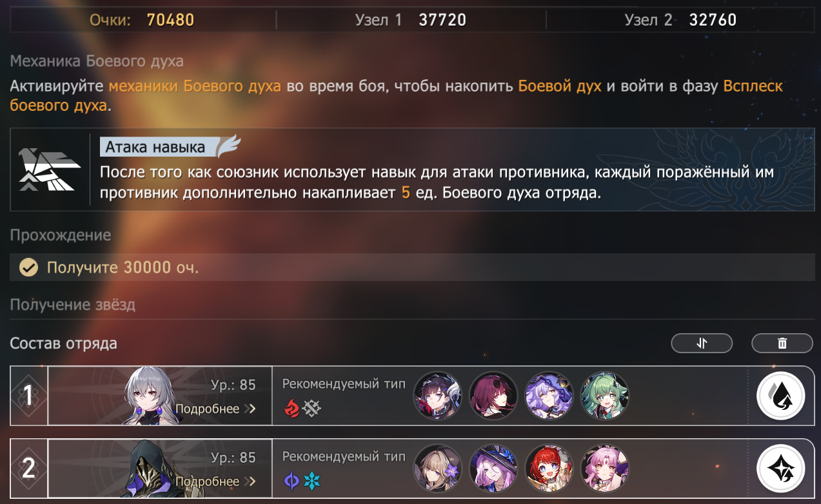Select the Узел 1 score tab
The height and width of the screenshot is (504, 821).
[x=411, y=20]
